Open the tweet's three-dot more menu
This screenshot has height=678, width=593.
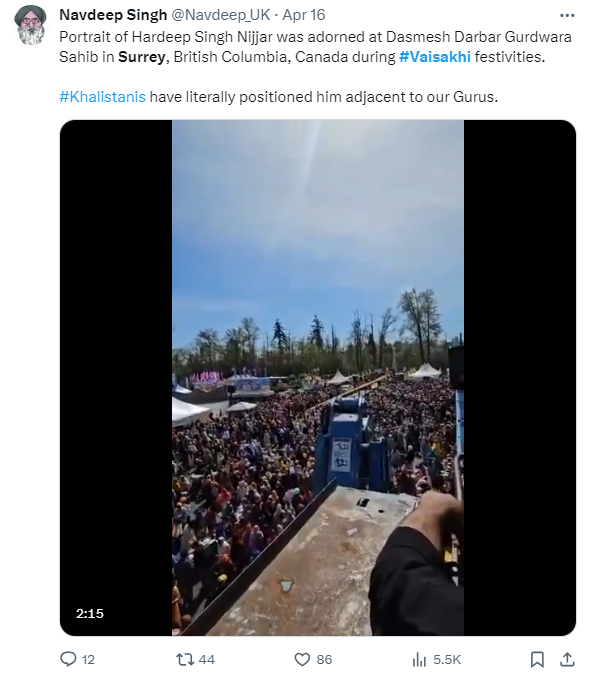click(567, 15)
